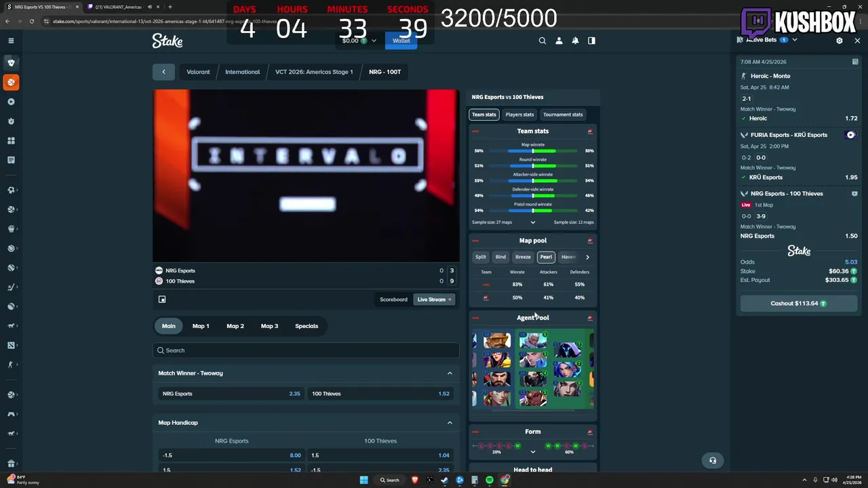Bet 100 Thieves 1.5 handicap at 1.04
This screenshot has width=868, height=488.
click(x=380, y=455)
